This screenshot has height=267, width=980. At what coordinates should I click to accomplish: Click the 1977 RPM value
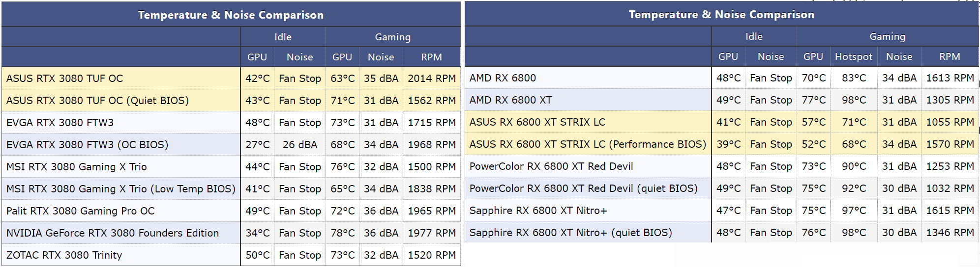click(x=431, y=233)
